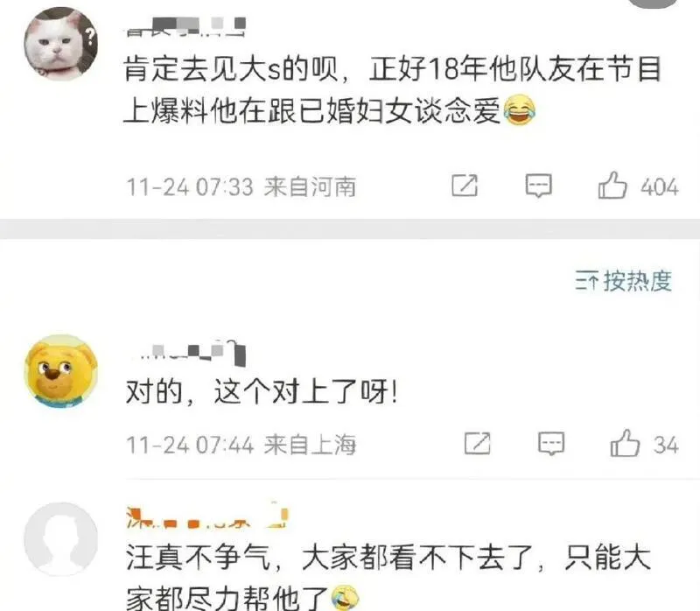700x611 pixels.
Task: Tap the timestamp 11-24 07:33 来自河南
Action: 241,186
